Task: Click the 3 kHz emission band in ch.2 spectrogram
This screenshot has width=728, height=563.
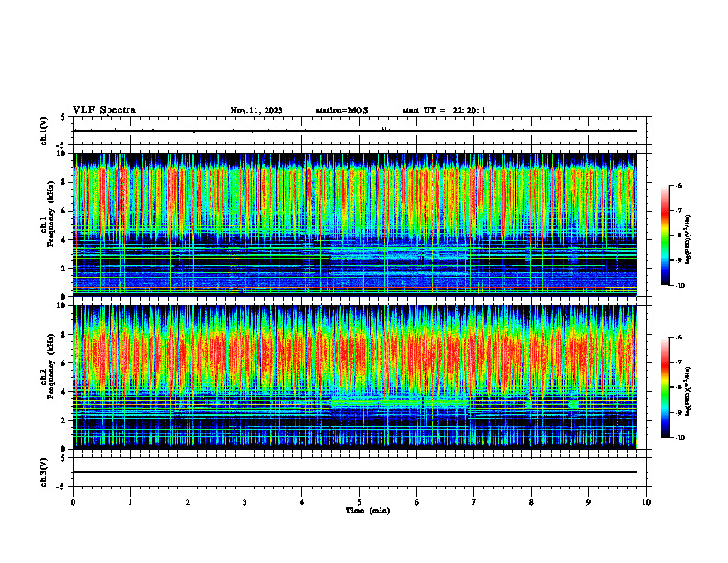Action: (x=399, y=402)
